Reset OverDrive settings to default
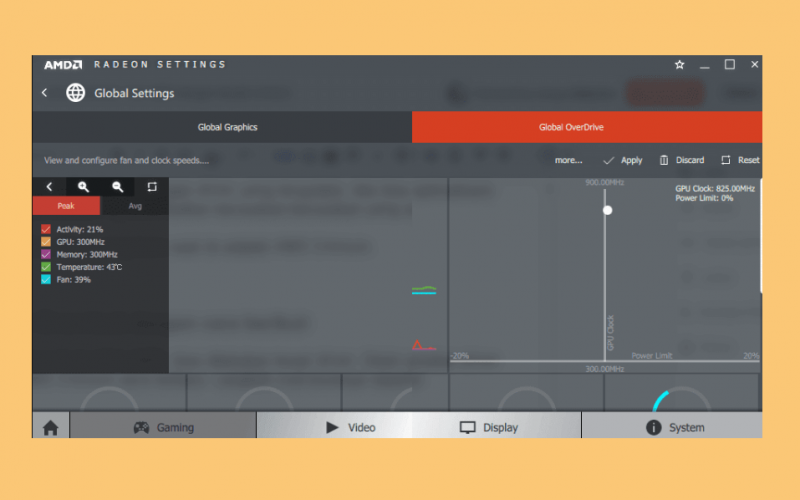The height and width of the screenshot is (500, 800). (740, 160)
